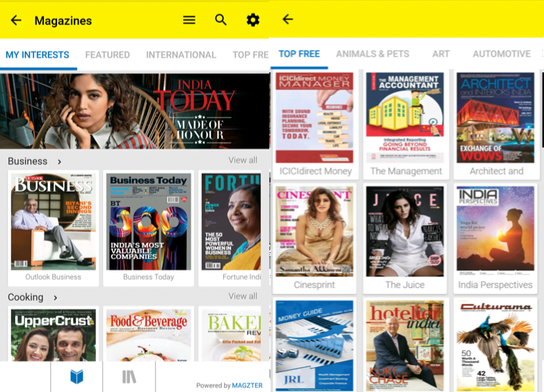Open India Perspectives magazine cover

(x=495, y=231)
